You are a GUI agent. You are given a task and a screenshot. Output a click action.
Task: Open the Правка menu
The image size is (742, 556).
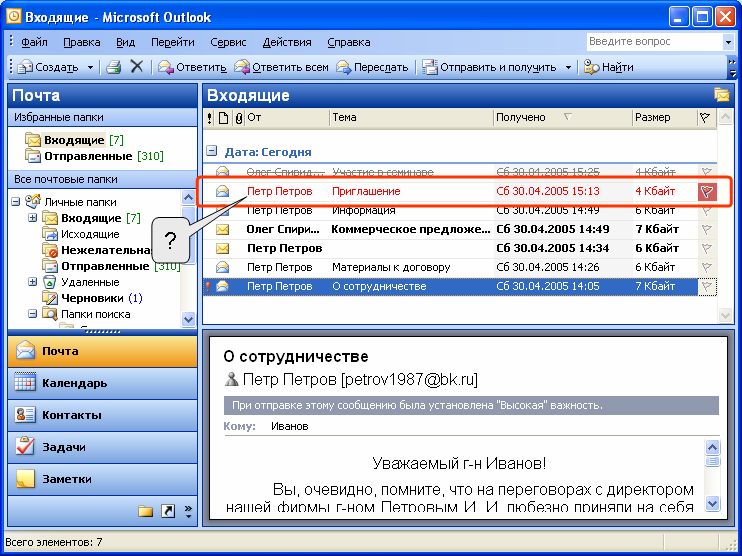[82, 42]
